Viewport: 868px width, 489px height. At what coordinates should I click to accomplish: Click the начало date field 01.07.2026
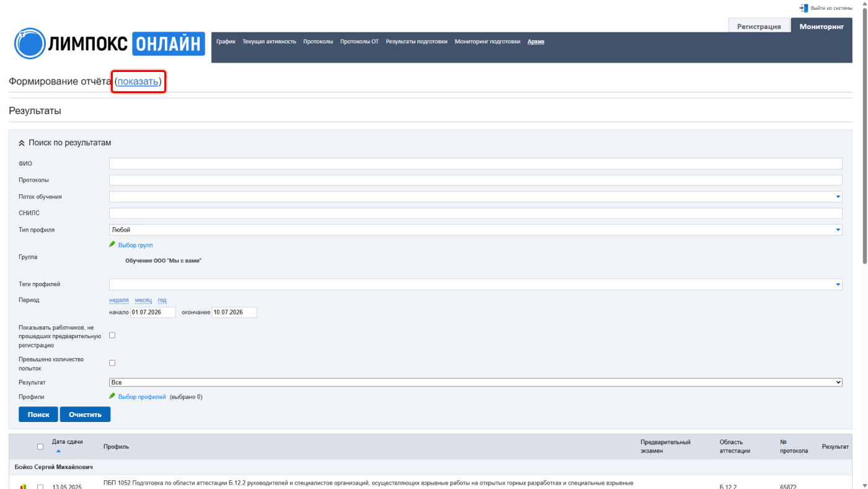[153, 312]
